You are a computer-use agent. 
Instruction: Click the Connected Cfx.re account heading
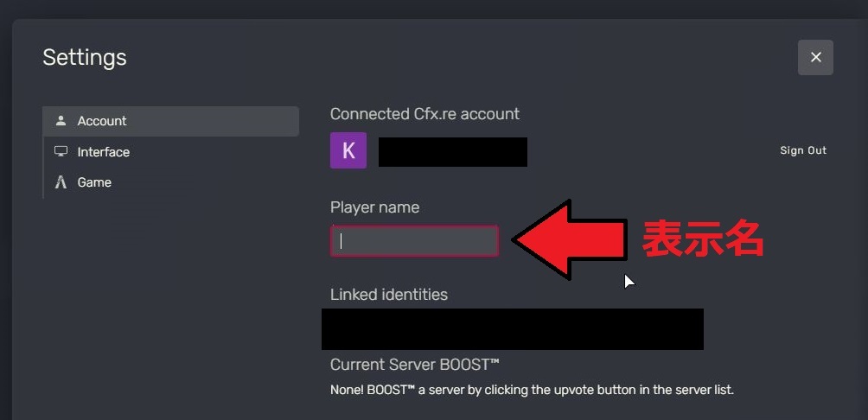coord(425,114)
